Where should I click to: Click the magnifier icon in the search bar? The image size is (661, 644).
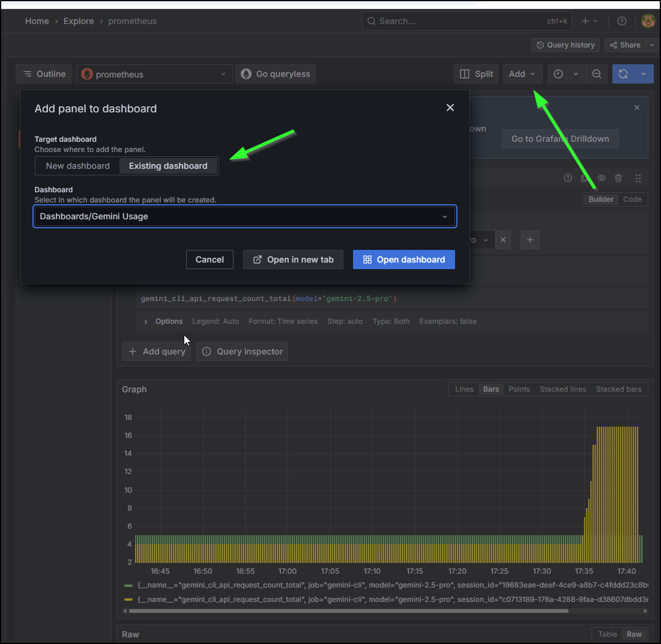coord(371,21)
